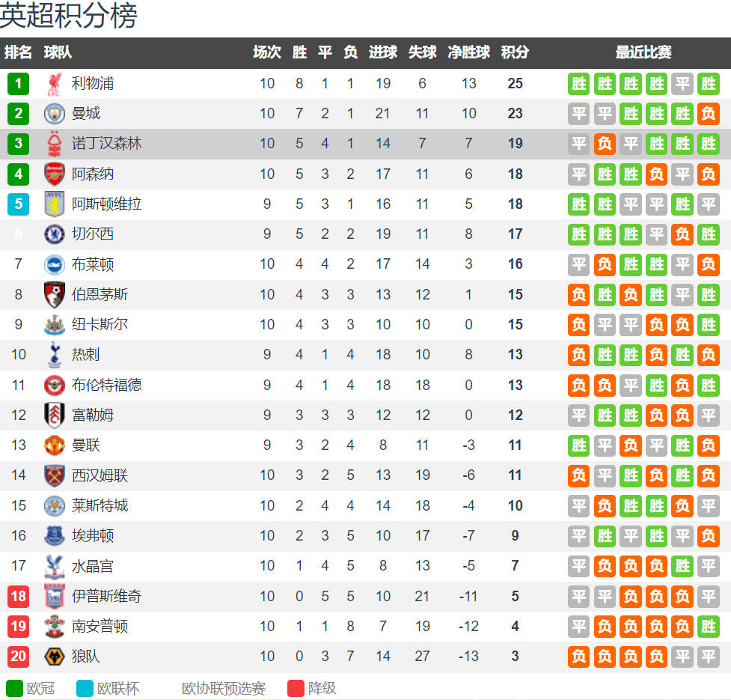Sort by 净胜球 column header
731x700 pixels.
(468, 52)
